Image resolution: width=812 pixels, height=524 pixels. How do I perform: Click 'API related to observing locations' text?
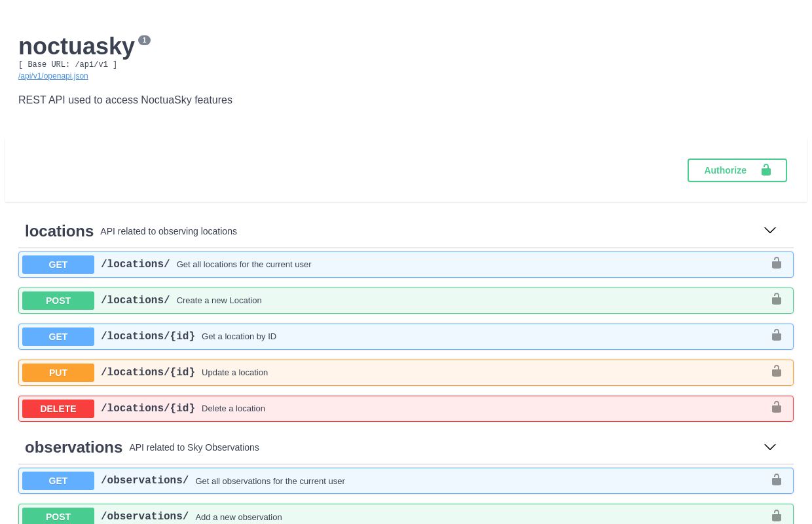168,231
